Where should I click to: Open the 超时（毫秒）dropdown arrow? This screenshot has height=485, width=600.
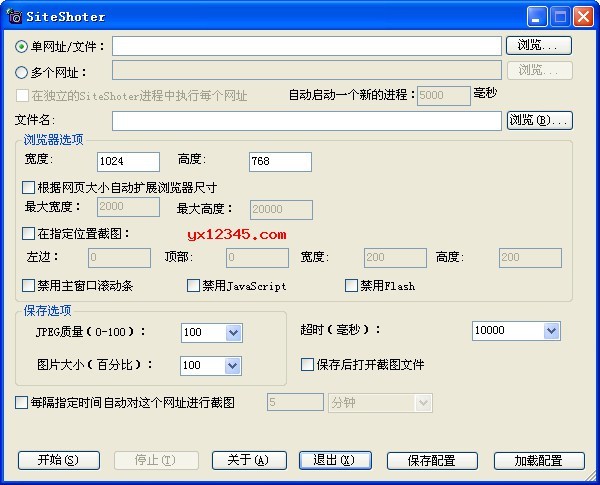(551, 331)
